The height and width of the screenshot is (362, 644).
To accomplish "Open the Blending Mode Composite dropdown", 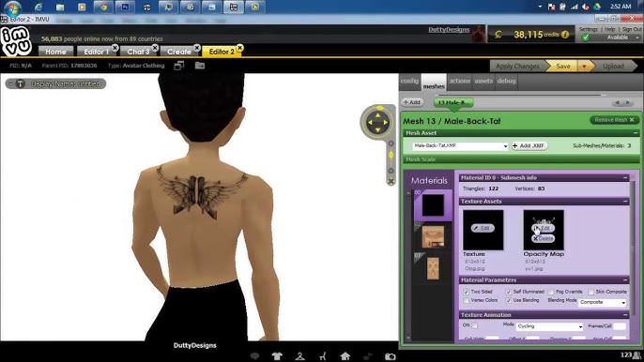I will [603, 302].
